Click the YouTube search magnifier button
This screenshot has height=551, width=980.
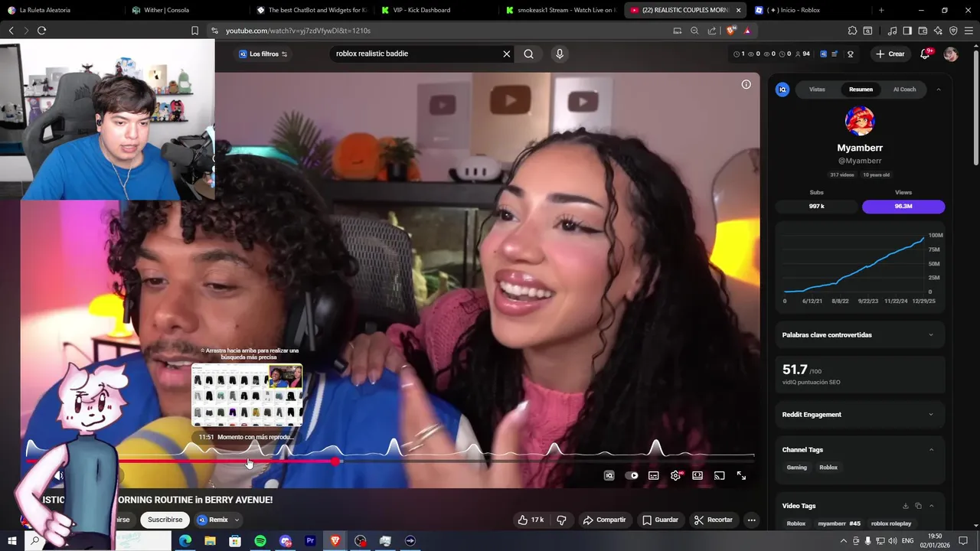528,54
